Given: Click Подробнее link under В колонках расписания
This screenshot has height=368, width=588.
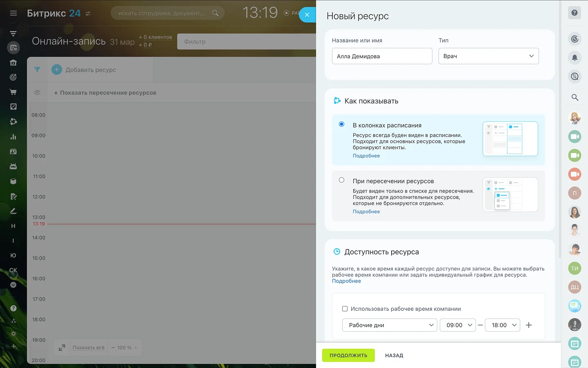Looking at the screenshot, I should click(x=366, y=156).
